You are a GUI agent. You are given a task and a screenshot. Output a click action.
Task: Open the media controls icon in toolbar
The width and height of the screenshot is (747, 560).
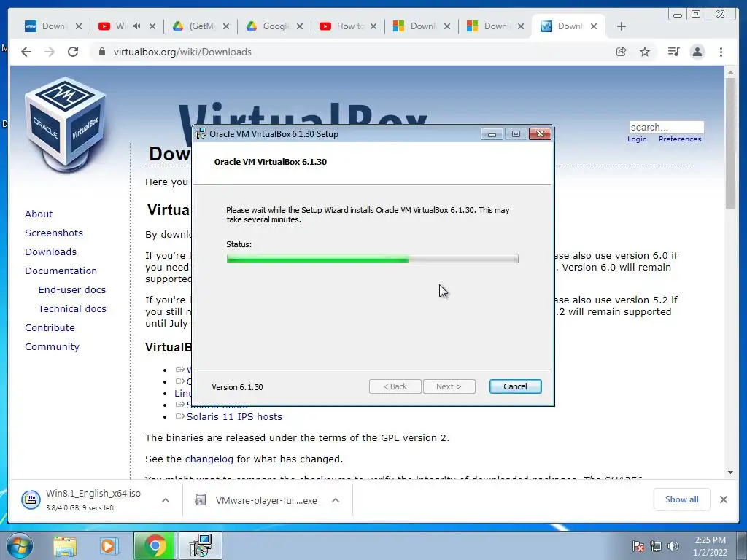(673, 52)
